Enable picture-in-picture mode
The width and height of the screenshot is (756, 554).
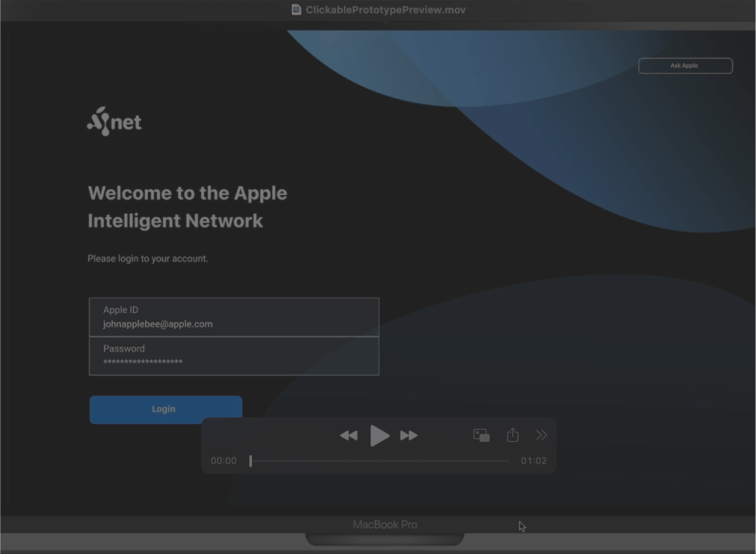[481, 435]
